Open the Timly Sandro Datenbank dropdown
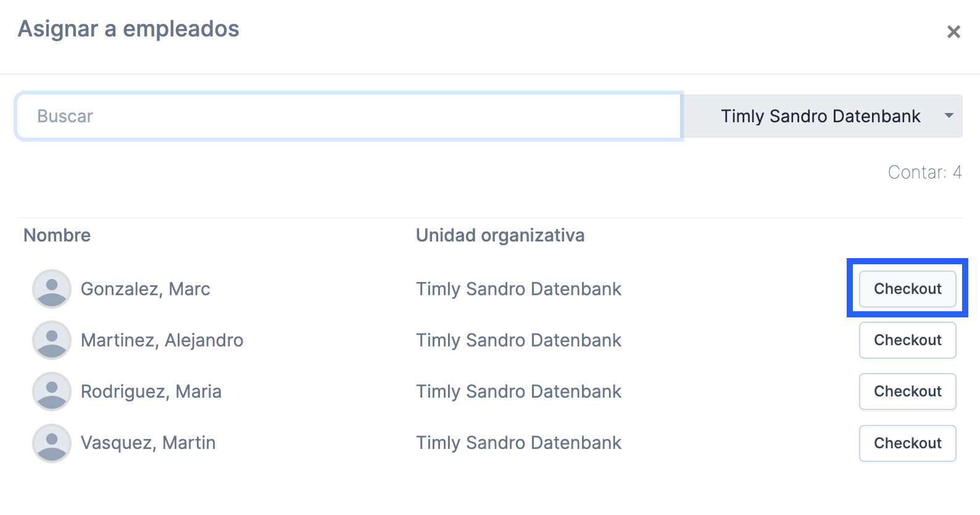Screen dimensions: 980x515 click(823, 116)
